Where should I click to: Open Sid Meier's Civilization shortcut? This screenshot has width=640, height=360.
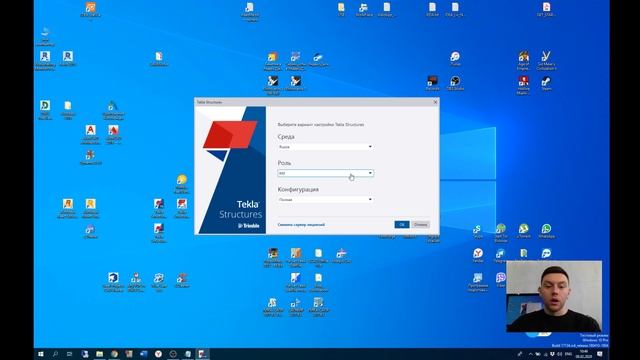[x=546, y=60]
